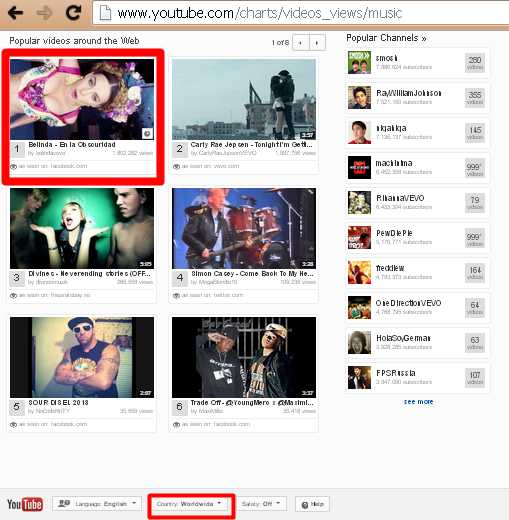Open the Language: English dropdown

(97, 503)
